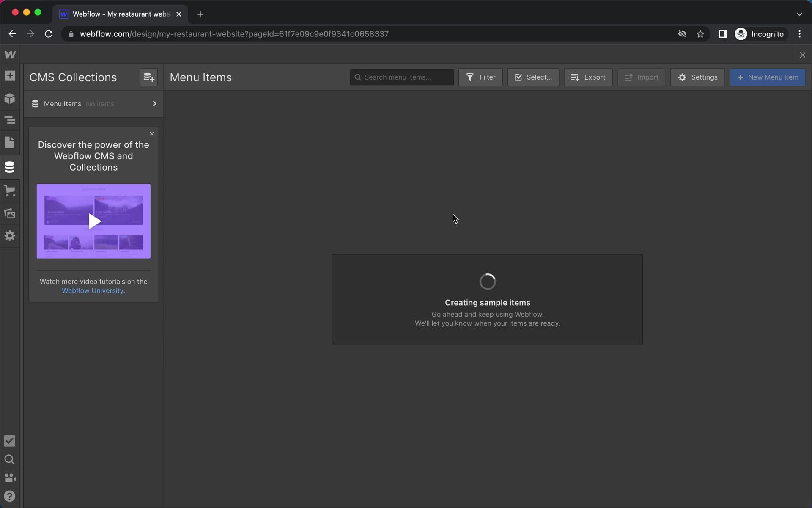Open the Incognito profile menu
Viewport: 812px width, 508px height.
(760, 34)
